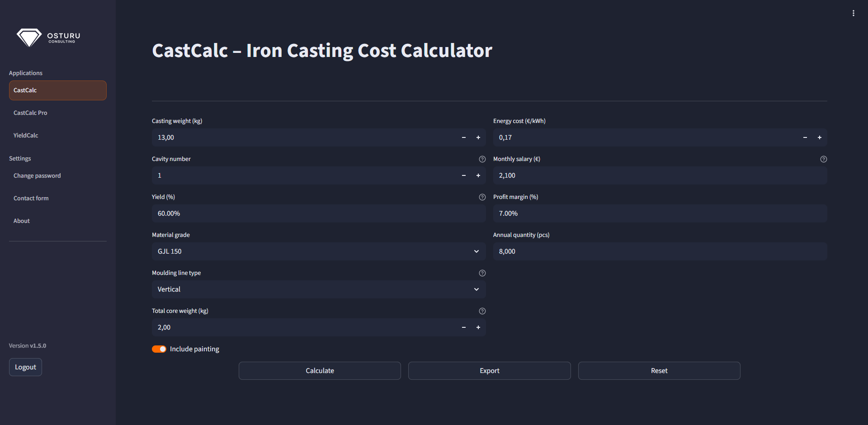
Task: Increase Casting weight with the plus stepper
Action: 478,137
